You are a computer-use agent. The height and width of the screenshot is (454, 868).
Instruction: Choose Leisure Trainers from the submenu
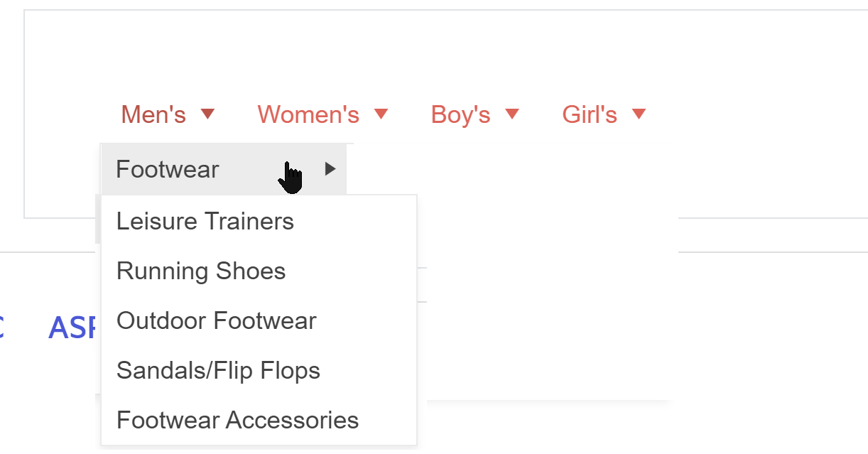coord(205,221)
